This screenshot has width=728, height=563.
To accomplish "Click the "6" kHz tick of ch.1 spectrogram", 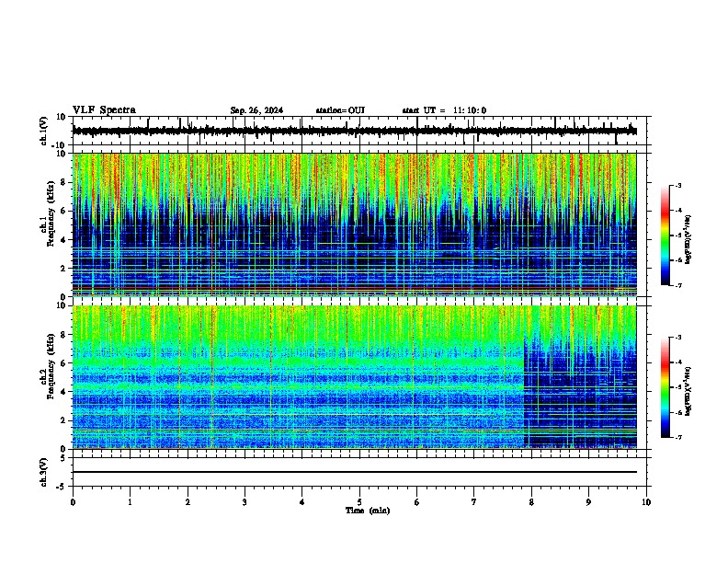I will [65, 211].
